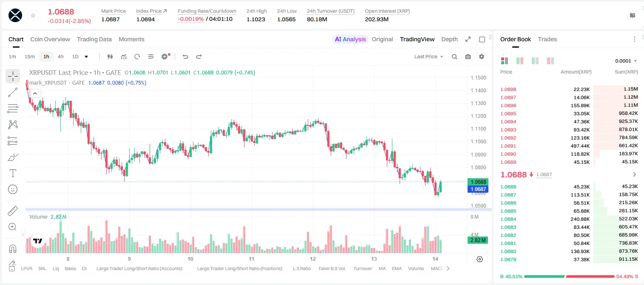Screen dimensions: 644x285
Task: Open the Last Price dropdown
Action: tap(428, 57)
